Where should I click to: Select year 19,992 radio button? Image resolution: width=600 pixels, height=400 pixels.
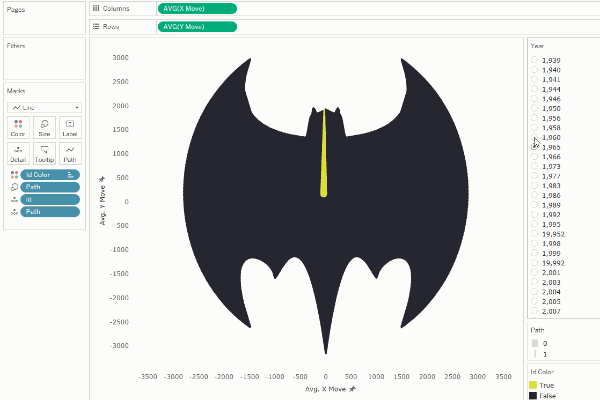[535, 263]
